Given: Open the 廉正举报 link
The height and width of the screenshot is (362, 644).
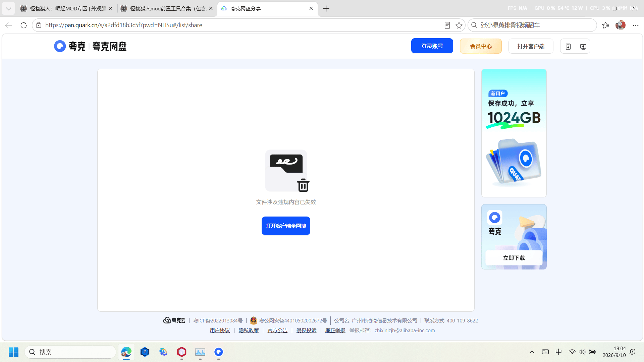Looking at the screenshot, I should [x=335, y=330].
